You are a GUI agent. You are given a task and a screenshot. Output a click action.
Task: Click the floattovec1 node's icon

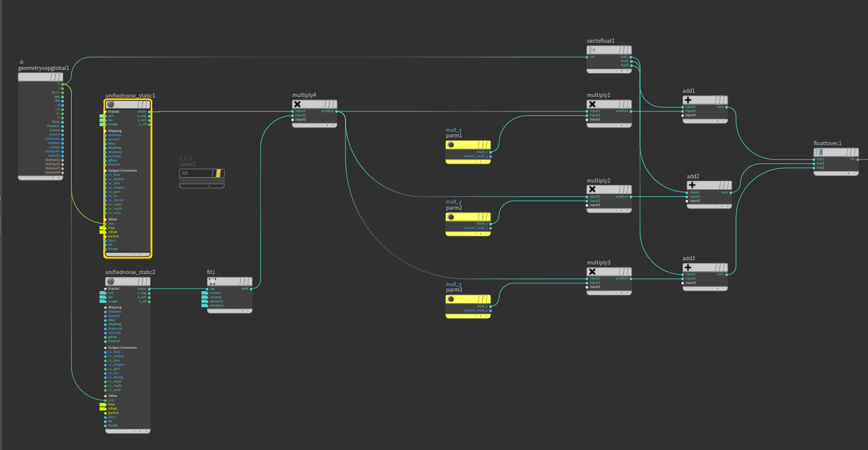coord(819,152)
